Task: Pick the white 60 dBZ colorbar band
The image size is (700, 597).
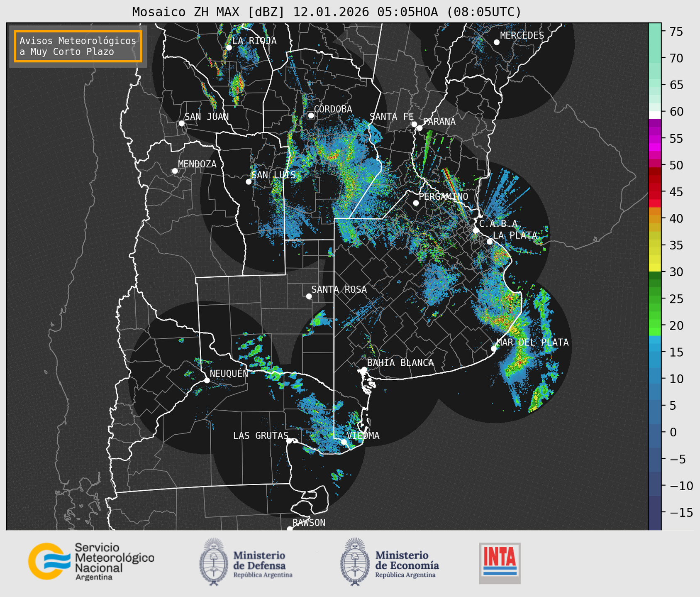Action: [654, 115]
